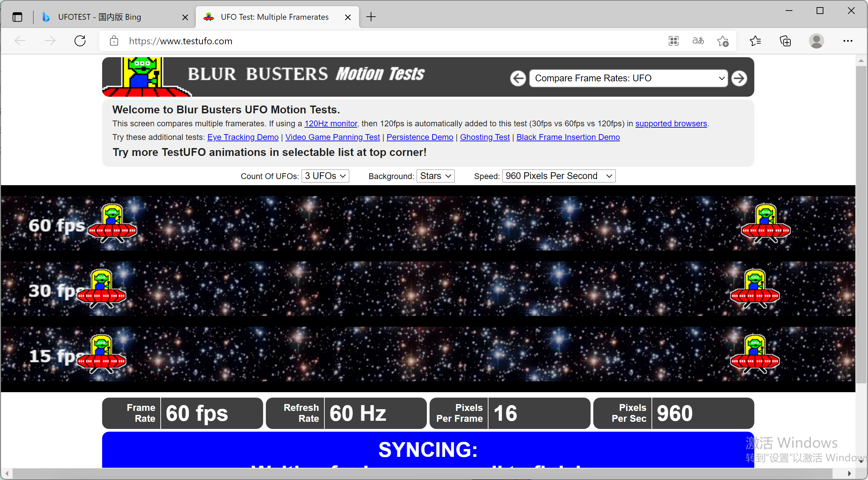Click the horizontal scrollbar thumb

pyautogui.click(x=423, y=474)
